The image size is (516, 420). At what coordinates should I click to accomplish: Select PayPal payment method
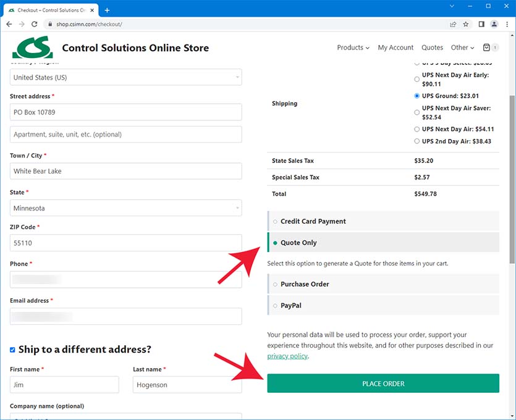click(275, 306)
